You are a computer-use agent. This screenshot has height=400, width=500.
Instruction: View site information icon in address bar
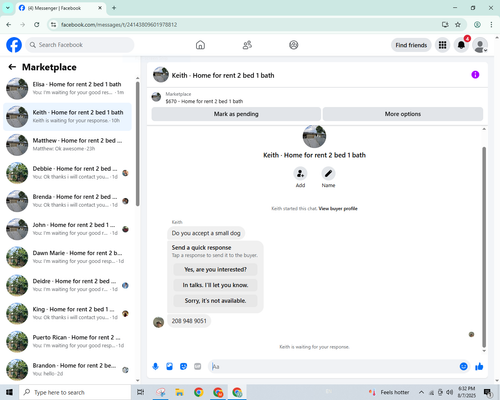[54, 25]
